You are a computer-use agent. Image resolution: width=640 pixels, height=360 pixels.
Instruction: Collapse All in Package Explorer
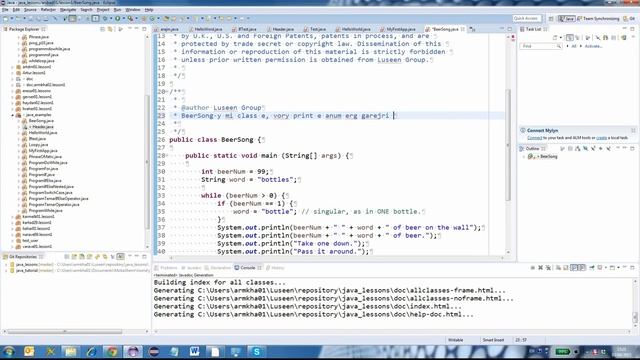pyautogui.click(x=103, y=29)
